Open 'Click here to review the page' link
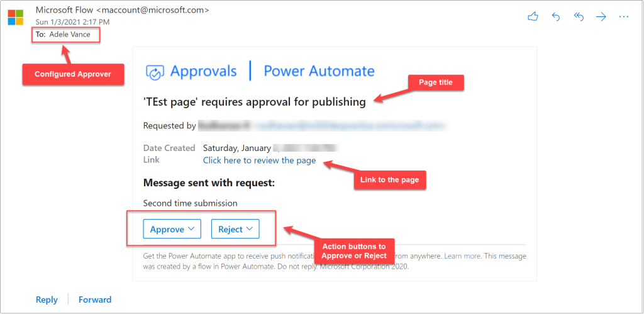 tap(259, 160)
